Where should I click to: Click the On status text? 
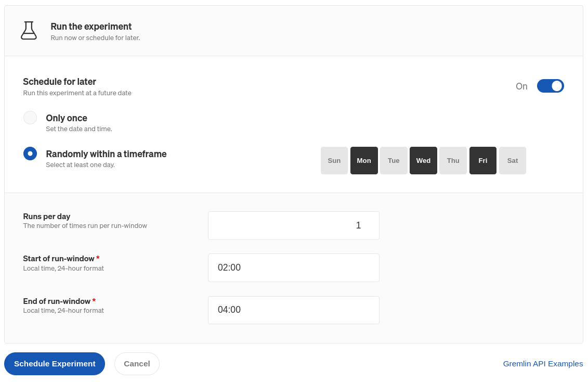pos(521,86)
